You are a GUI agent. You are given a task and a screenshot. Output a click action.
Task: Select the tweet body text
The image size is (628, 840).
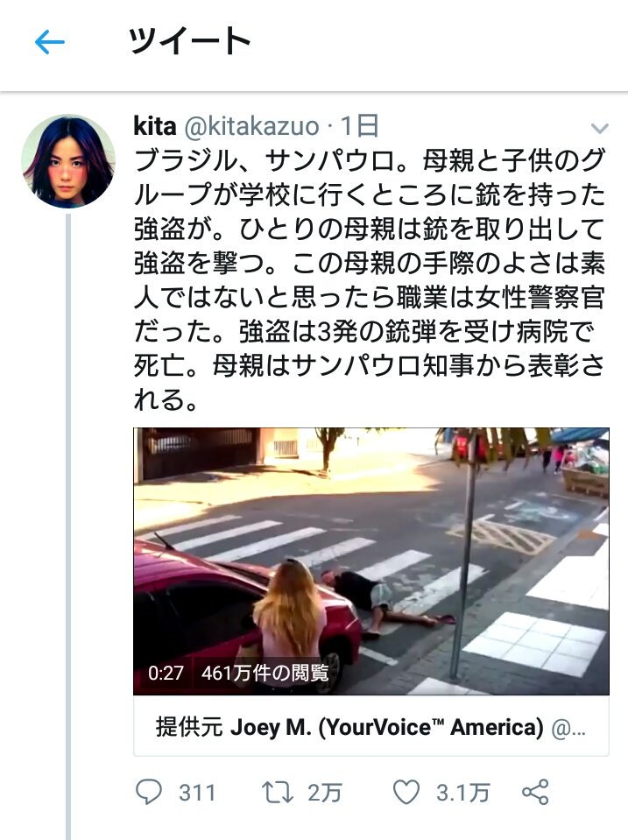[x=370, y=280]
